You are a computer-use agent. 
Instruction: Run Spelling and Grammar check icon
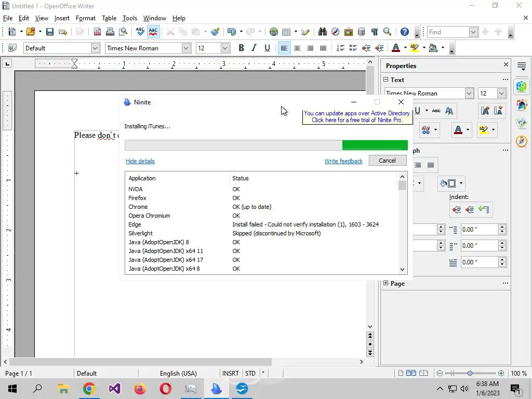140,32
